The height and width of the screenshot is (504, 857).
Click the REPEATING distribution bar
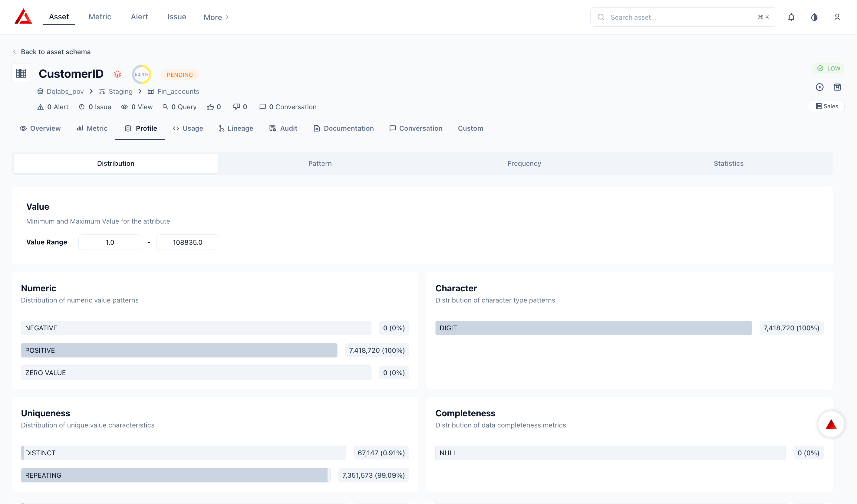click(176, 476)
